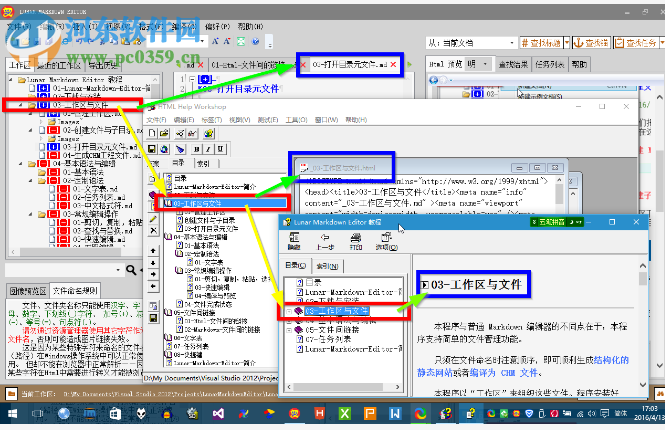Collapse the 03-工作区与文件 folder in workspace tree
Screen dimensions: 665x430
click(20, 105)
